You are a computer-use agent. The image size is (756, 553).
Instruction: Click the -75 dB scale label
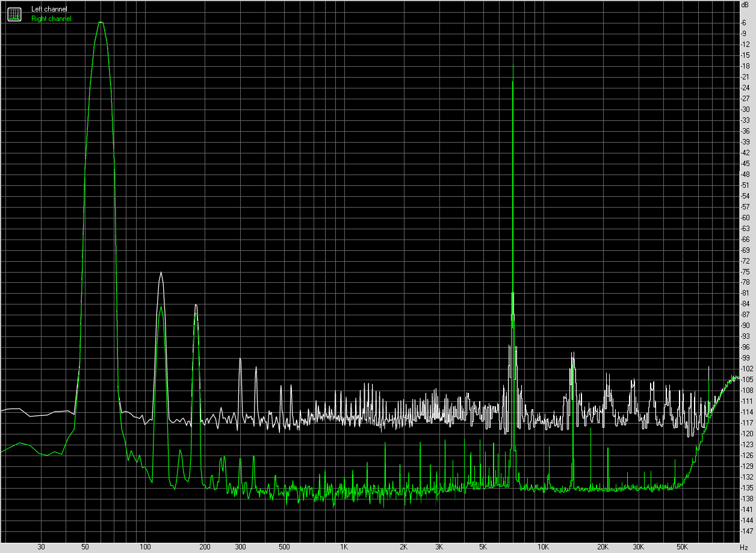746,271
